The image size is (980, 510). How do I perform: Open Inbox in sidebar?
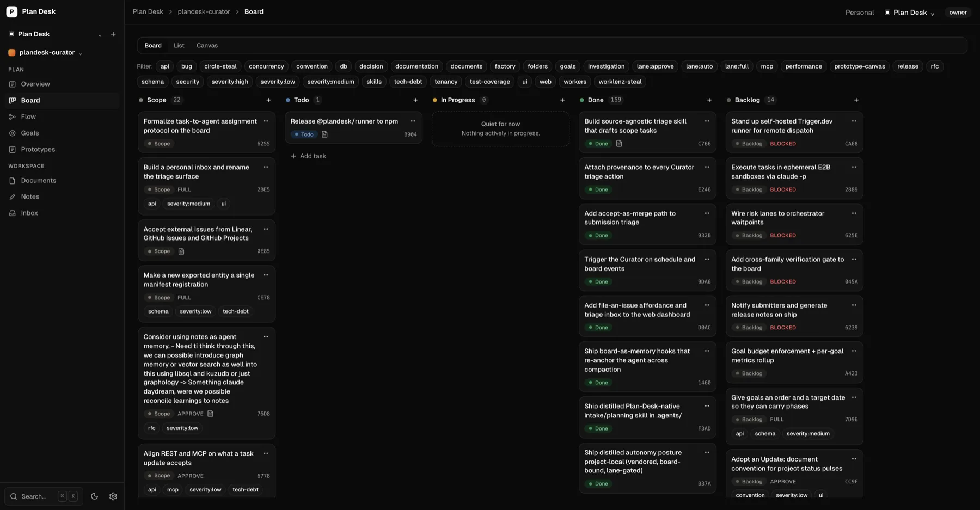click(x=61, y=213)
